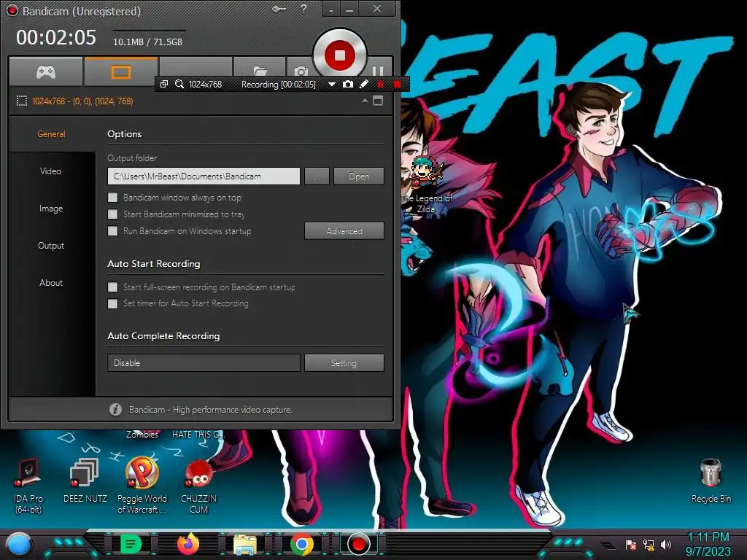Open the overlay bar dropdown arrow

pyautogui.click(x=332, y=85)
